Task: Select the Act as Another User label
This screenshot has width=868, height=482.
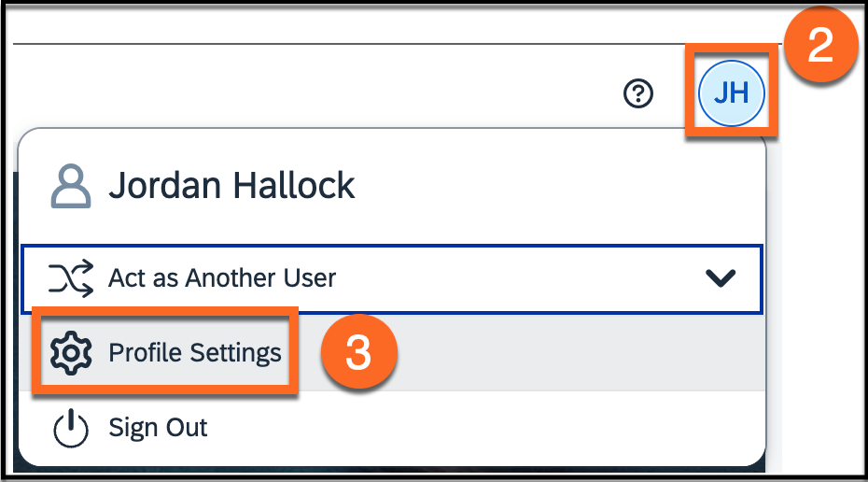Action: tap(222, 277)
